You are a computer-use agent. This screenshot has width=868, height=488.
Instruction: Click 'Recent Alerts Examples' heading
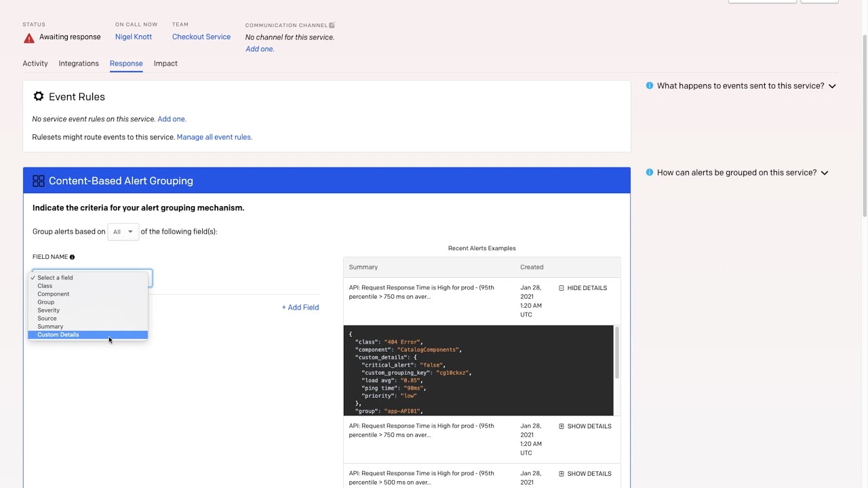click(x=482, y=248)
